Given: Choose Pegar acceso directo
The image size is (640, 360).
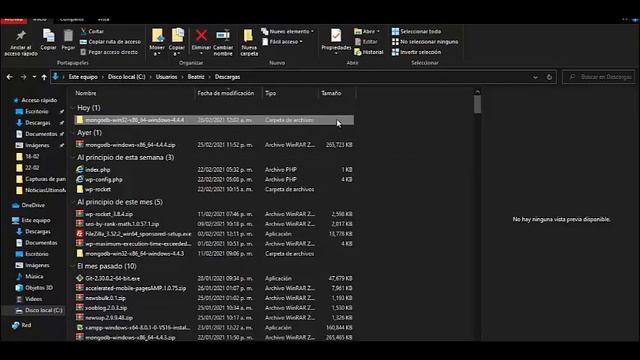Looking at the screenshot, I should pos(109,52).
